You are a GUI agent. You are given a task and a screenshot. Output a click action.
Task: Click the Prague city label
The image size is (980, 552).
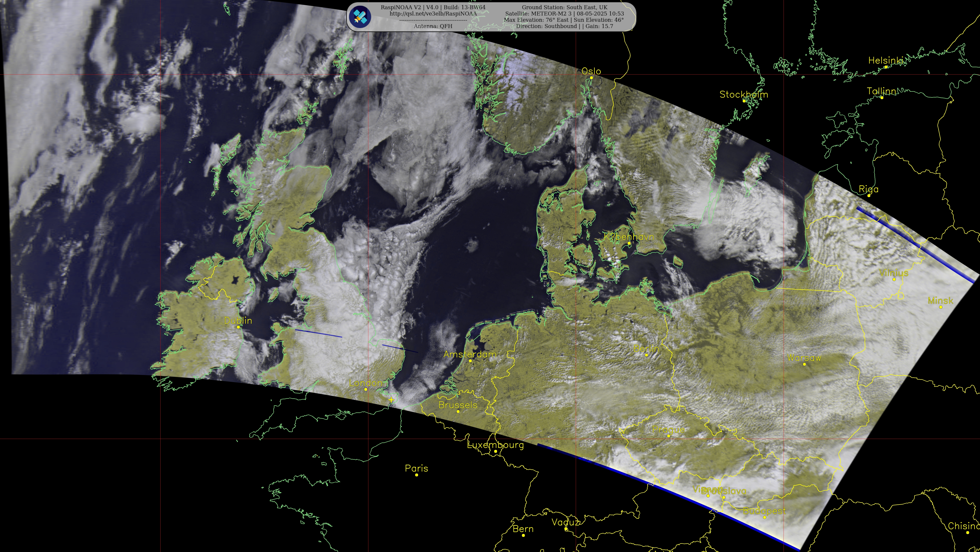pos(668,430)
